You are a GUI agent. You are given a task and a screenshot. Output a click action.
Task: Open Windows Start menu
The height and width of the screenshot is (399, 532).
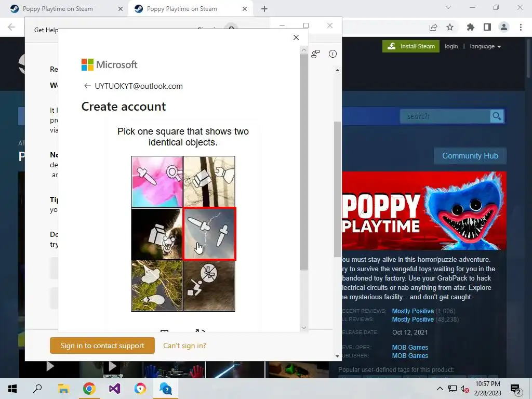tap(12, 389)
